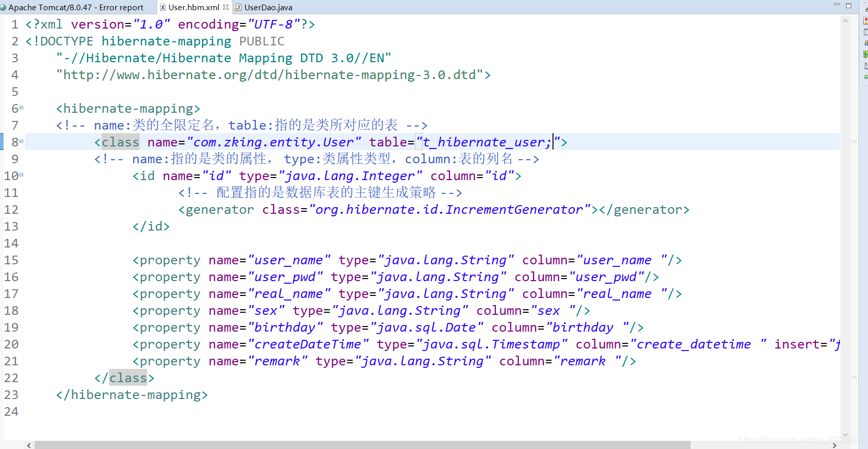868x449 pixels.
Task: Click the class name/table comment on line 7
Action: coord(242,125)
